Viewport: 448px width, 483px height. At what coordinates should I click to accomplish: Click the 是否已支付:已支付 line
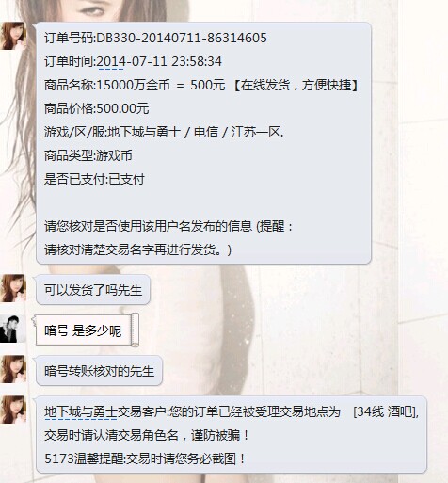tap(94, 179)
